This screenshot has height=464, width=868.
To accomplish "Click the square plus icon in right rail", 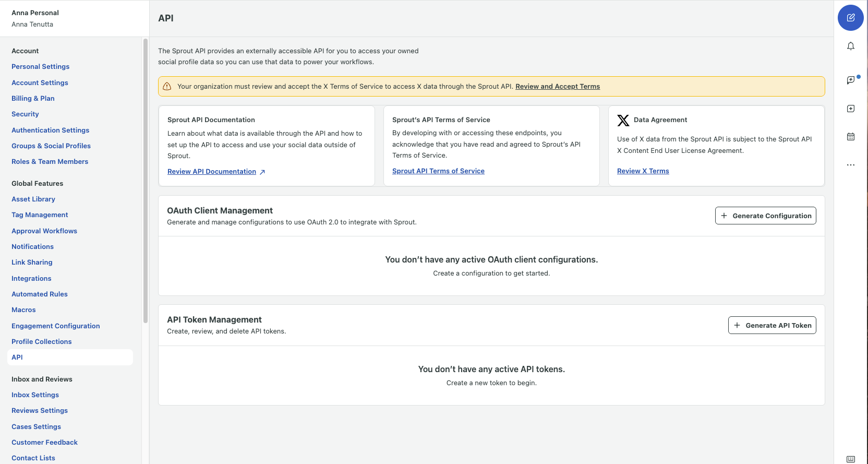I will [850, 109].
